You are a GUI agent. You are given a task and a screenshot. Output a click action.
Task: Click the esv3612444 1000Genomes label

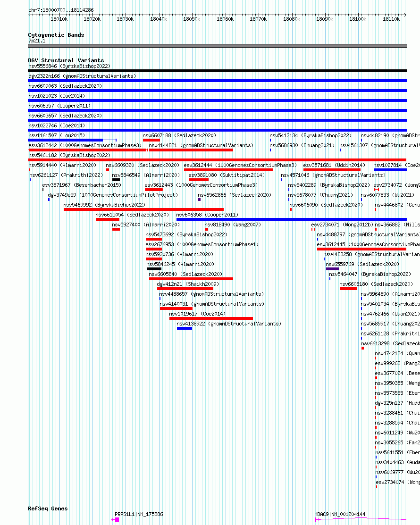(241, 166)
